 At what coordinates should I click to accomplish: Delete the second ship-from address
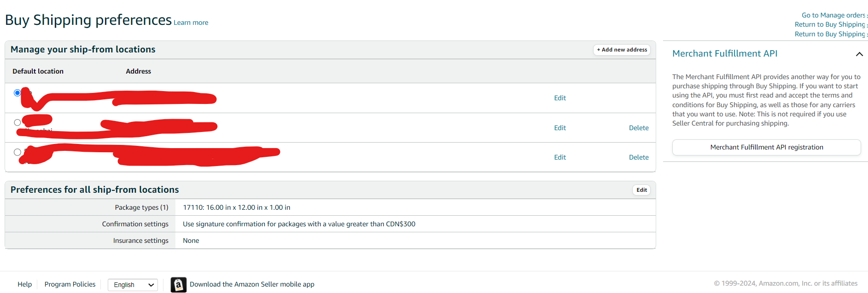(x=639, y=128)
